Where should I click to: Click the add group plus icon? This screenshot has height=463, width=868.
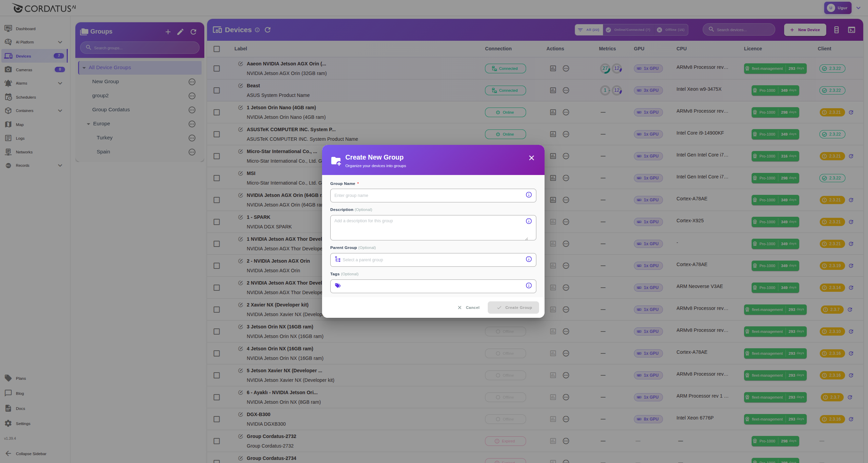pos(168,32)
